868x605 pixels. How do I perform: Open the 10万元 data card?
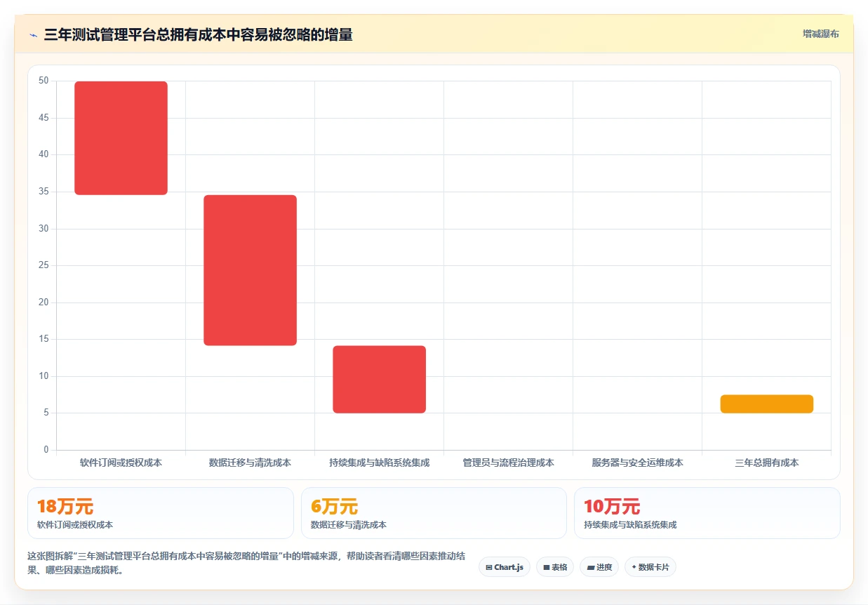coord(707,513)
